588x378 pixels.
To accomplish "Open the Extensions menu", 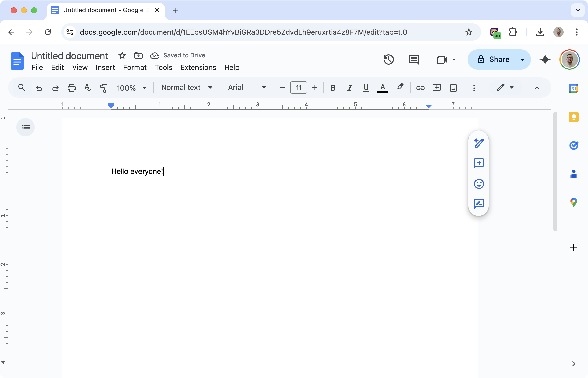I will point(198,67).
